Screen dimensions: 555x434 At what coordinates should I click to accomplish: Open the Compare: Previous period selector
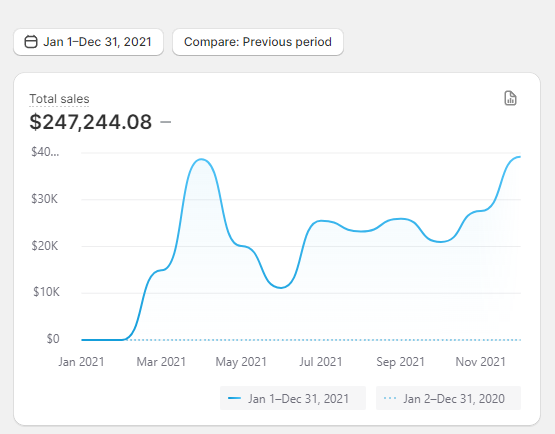click(258, 42)
